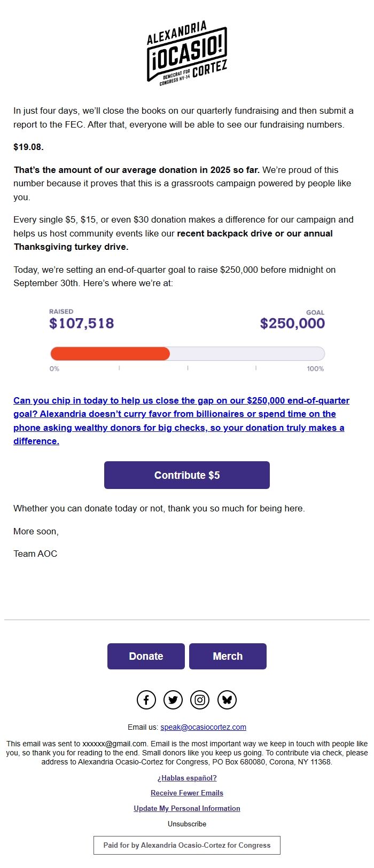Click the purple Donate button
The width and height of the screenshot is (374, 868).
click(146, 656)
